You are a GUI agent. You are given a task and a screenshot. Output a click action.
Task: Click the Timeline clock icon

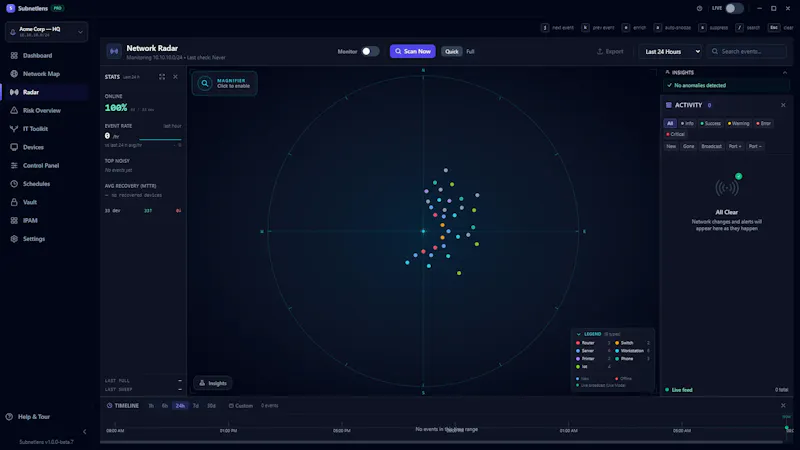point(109,406)
